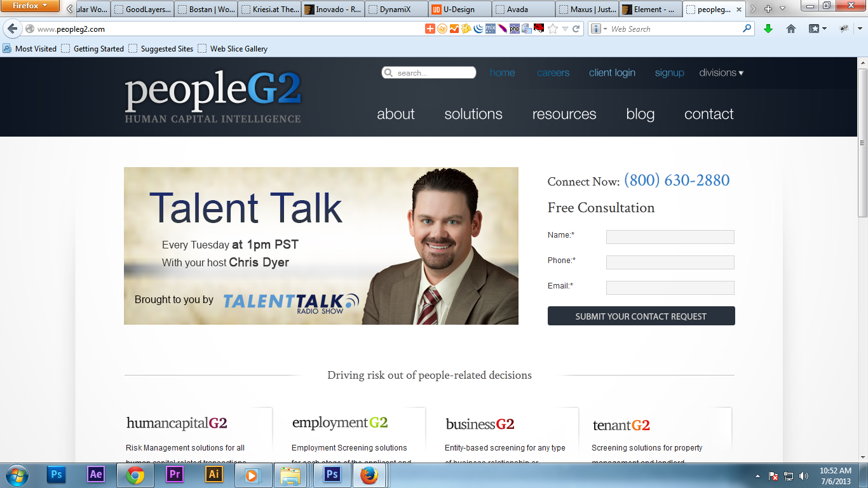The height and width of the screenshot is (488, 868).
Task: Visit the 'blog' navigation item
Action: click(x=640, y=114)
